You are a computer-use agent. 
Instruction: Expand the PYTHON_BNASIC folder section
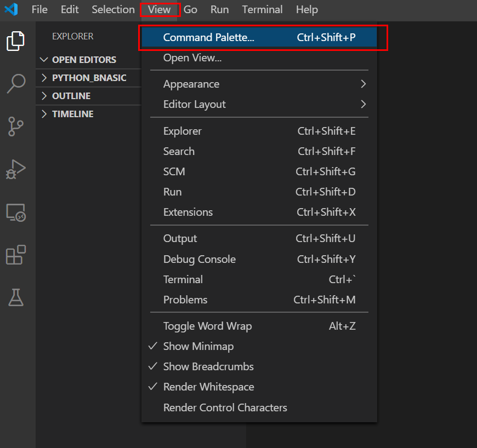pyautogui.click(x=89, y=78)
